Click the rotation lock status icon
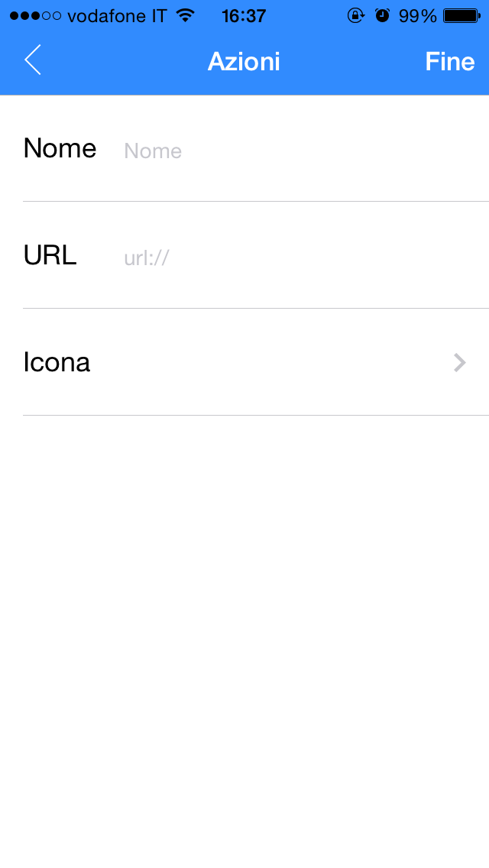Screen dimensions: 489x868 pos(355,16)
